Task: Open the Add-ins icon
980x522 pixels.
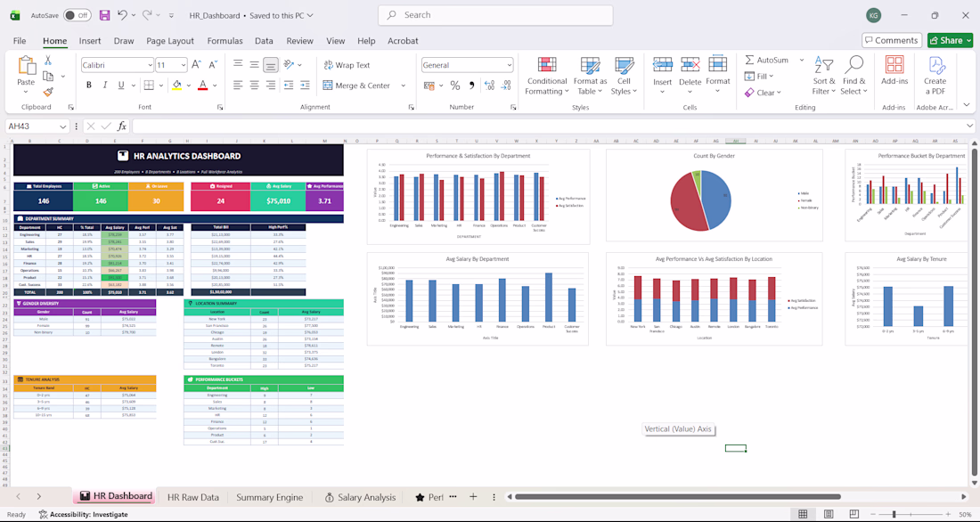Action: tap(894, 70)
